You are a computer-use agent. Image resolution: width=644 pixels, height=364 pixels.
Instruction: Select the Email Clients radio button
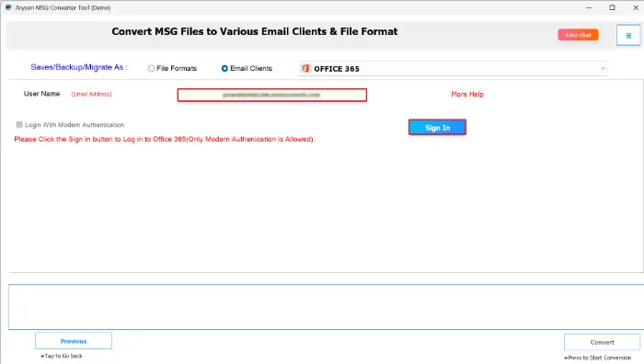point(224,69)
